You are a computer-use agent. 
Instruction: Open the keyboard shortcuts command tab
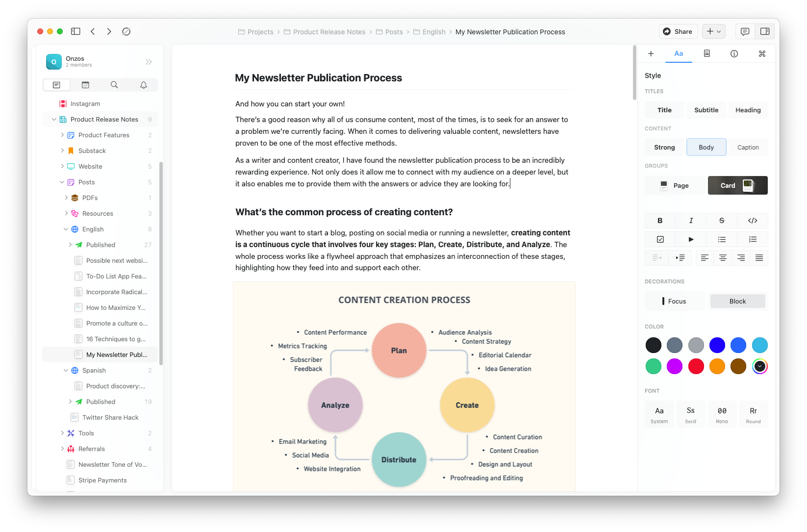(762, 53)
